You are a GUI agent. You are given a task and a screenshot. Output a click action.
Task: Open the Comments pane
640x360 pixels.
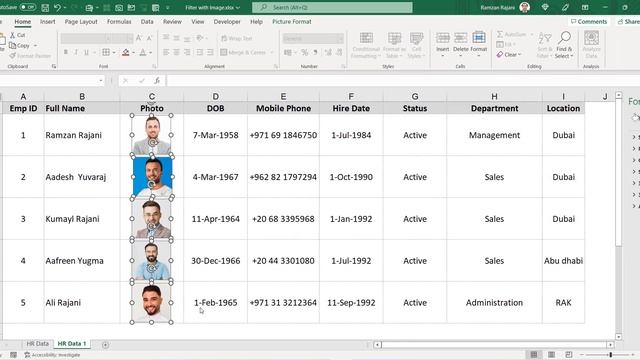click(x=589, y=22)
